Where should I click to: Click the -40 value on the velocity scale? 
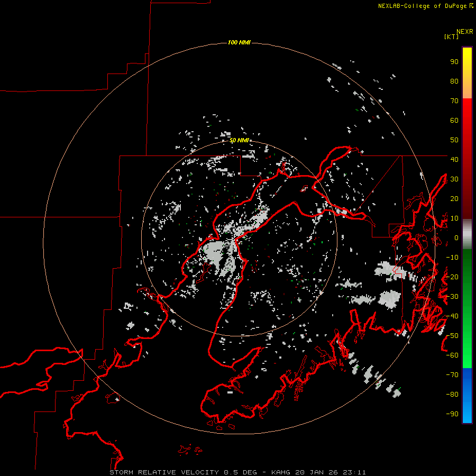pos(452,316)
